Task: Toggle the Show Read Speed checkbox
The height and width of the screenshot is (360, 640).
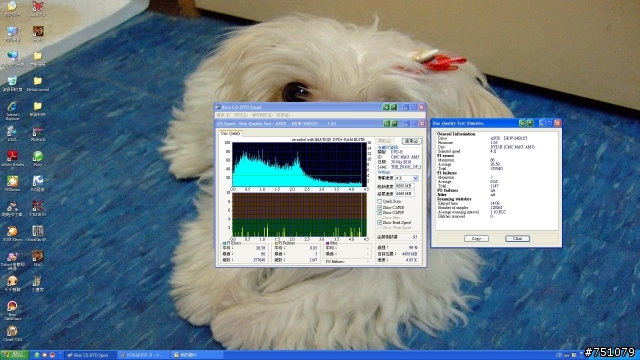Action: 380,222
